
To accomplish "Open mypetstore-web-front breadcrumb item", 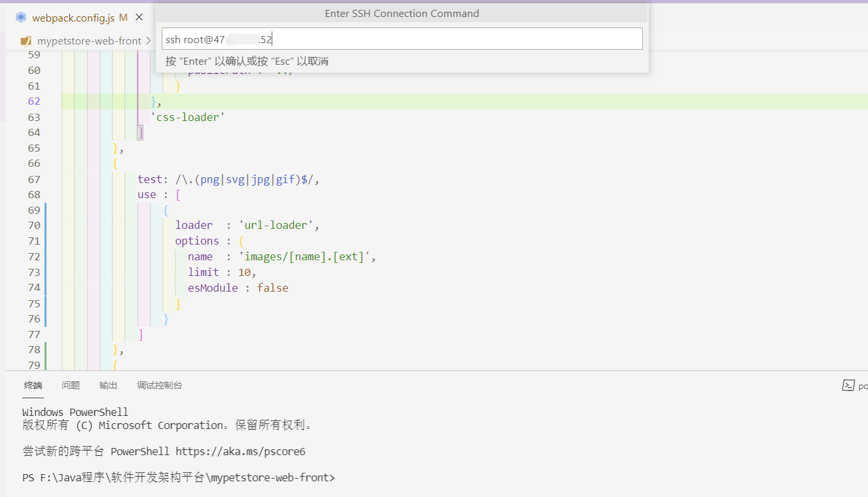I will point(89,41).
